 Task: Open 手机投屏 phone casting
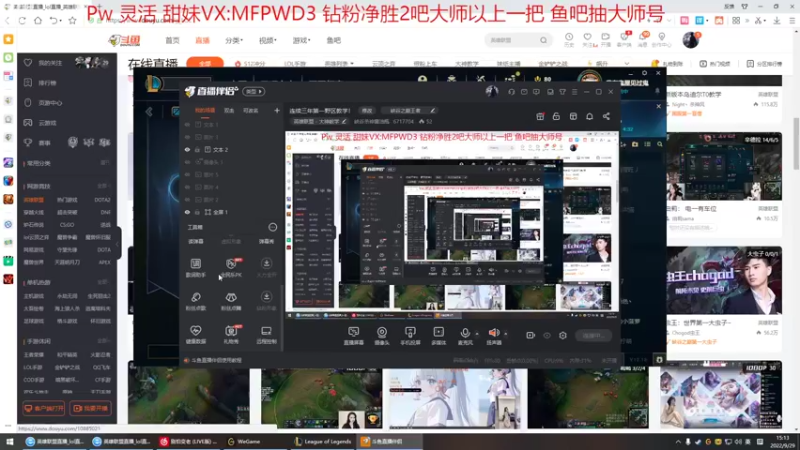[x=410, y=336]
